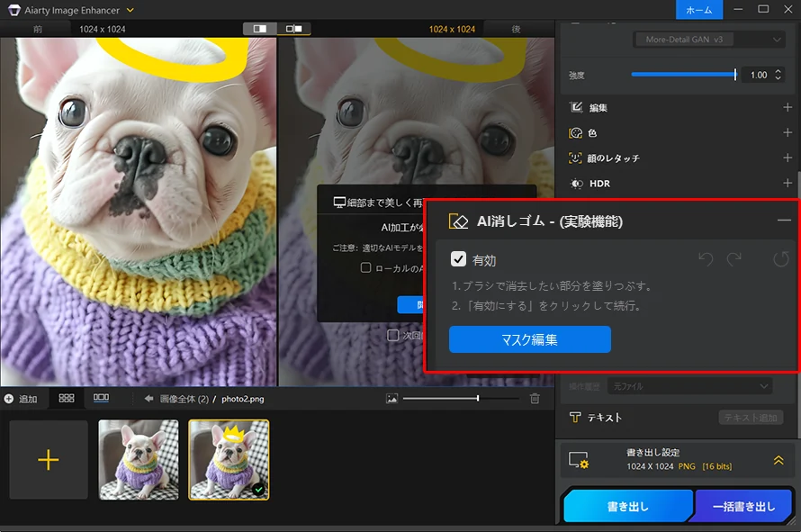Switch to the grid view thumbnail layout

(65, 399)
